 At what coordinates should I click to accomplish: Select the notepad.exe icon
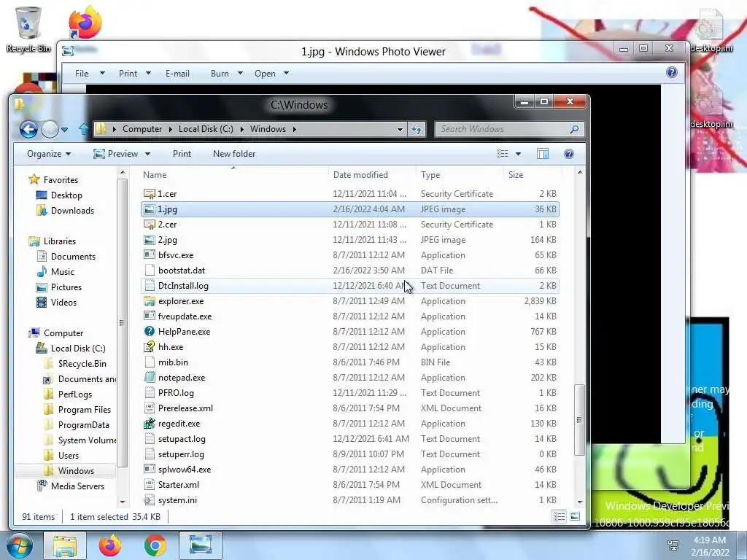[150, 378]
